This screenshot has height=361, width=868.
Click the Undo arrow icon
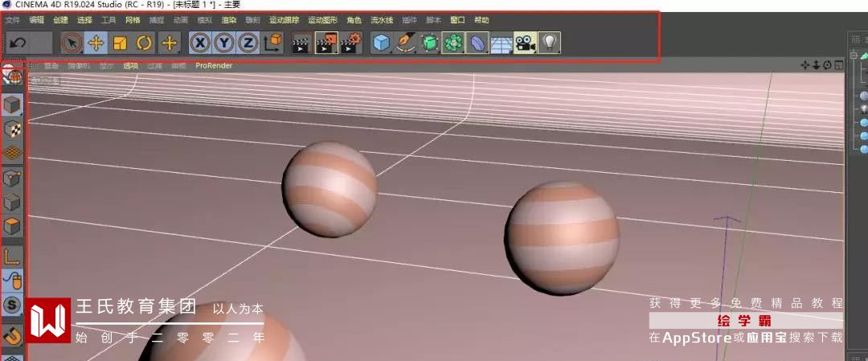click(18, 43)
